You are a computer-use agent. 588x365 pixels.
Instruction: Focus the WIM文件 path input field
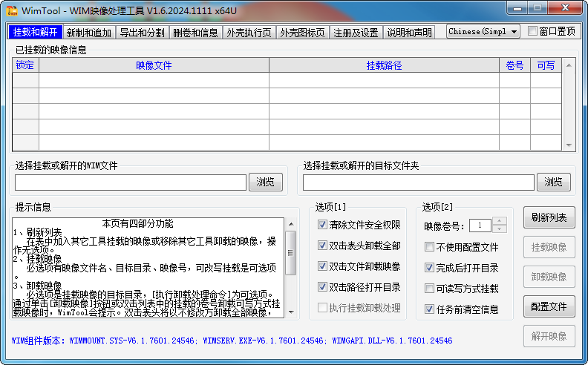coord(131,182)
